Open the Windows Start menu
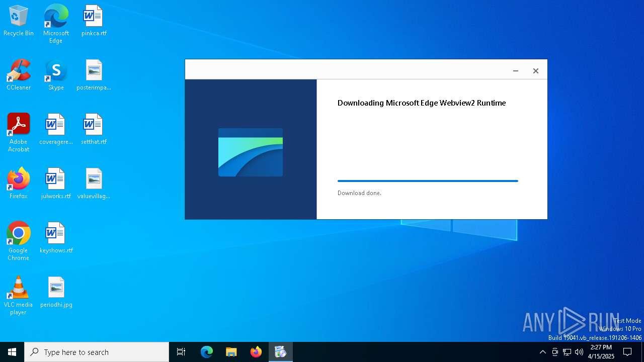This screenshot has height=362, width=644. tap(12, 352)
